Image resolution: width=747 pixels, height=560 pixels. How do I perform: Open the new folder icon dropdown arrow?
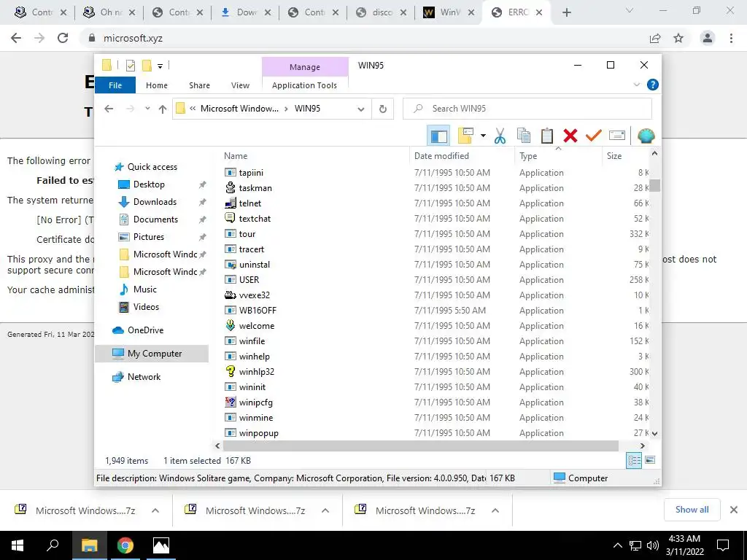coord(483,136)
